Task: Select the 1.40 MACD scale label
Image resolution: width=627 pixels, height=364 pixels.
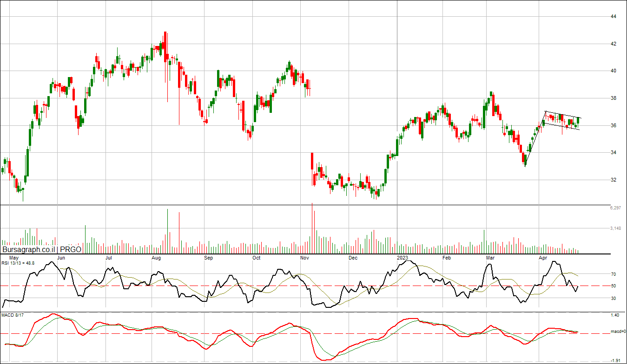Action: point(614,315)
